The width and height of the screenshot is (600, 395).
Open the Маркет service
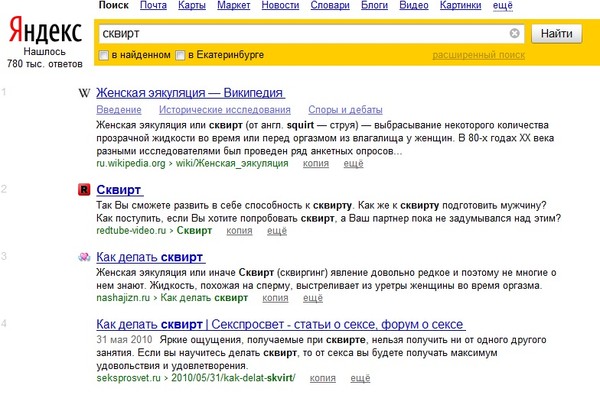[x=233, y=5]
